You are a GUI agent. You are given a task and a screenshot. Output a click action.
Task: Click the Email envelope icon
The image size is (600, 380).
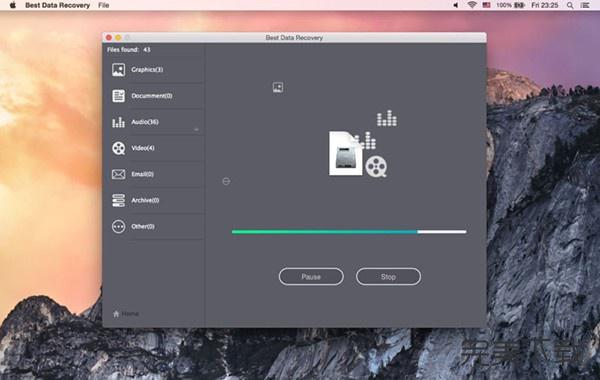pyautogui.click(x=118, y=175)
